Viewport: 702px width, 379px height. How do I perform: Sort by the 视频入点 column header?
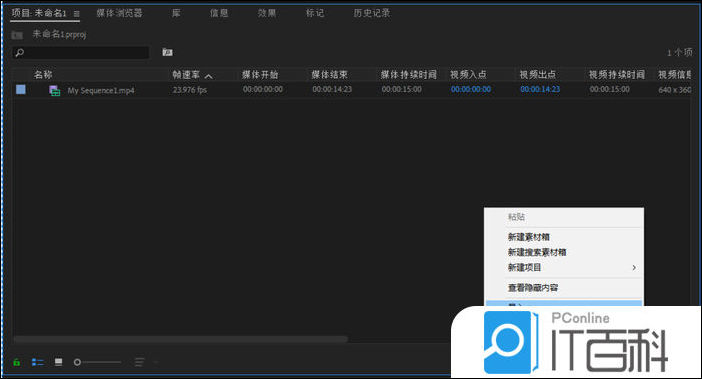pyautogui.click(x=468, y=75)
